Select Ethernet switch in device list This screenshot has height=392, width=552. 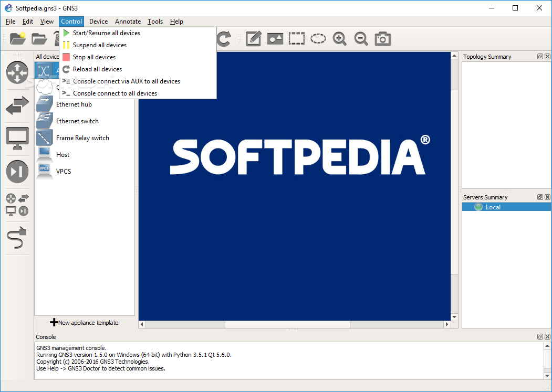[x=85, y=121]
